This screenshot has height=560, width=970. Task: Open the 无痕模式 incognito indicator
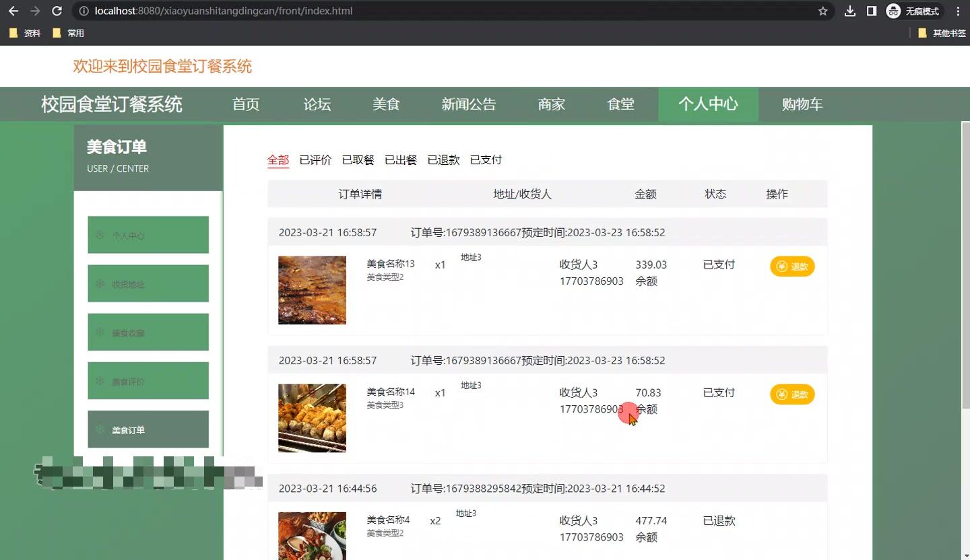913,11
